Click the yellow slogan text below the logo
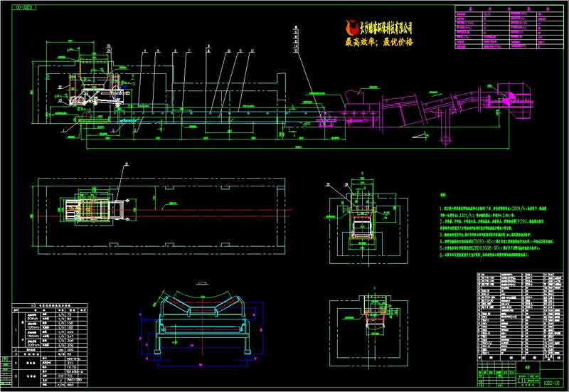The height and width of the screenshot is (392, 569). click(378, 42)
